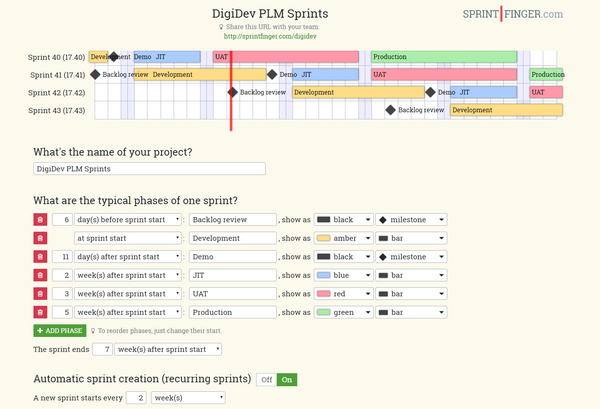This screenshot has width=600, height=409.
Task: Turn recurring sprints On
Action: (x=287, y=380)
